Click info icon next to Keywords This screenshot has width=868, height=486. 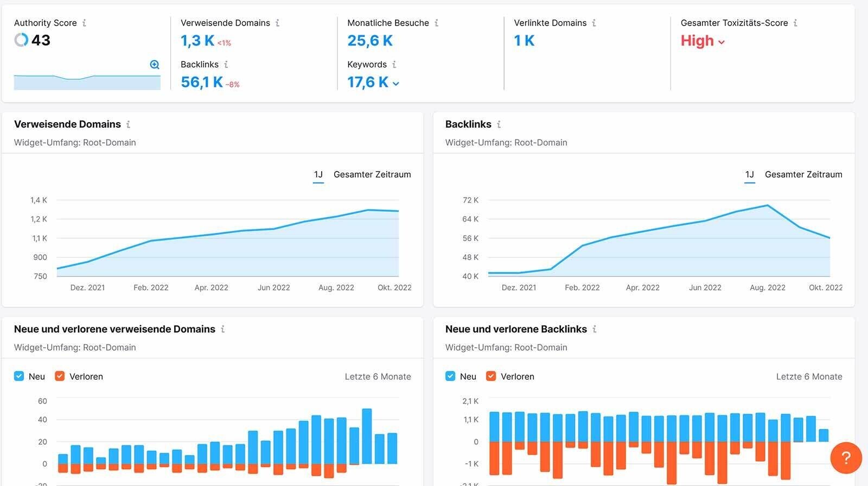pos(394,64)
